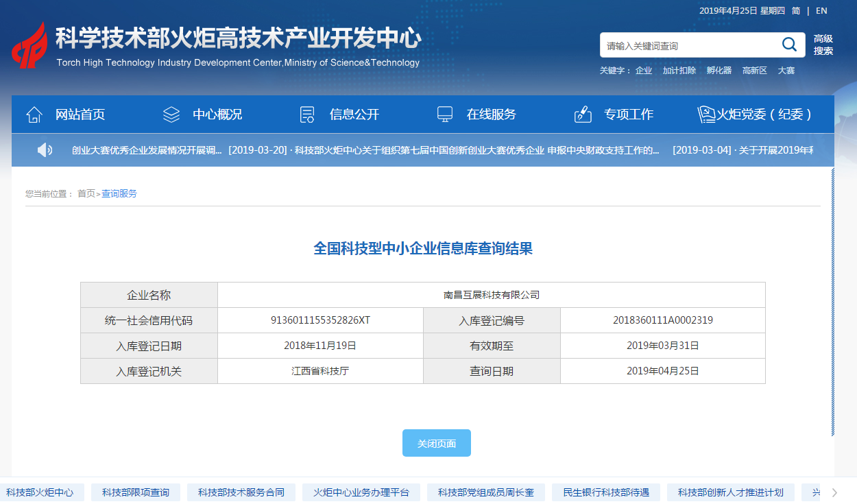This screenshot has width=857, height=504.
Task: Select 简 simplified Chinese option
Action: pos(796,11)
